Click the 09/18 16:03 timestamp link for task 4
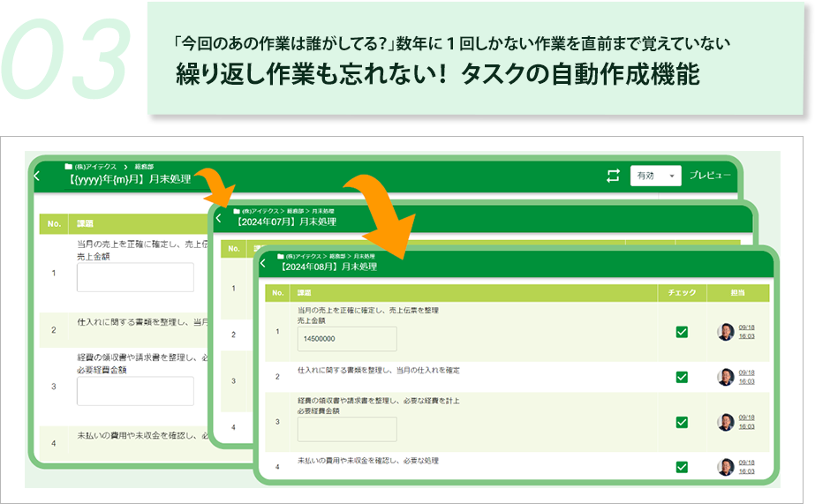The height and width of the screenshot is (504, 815). pos(746,467)
